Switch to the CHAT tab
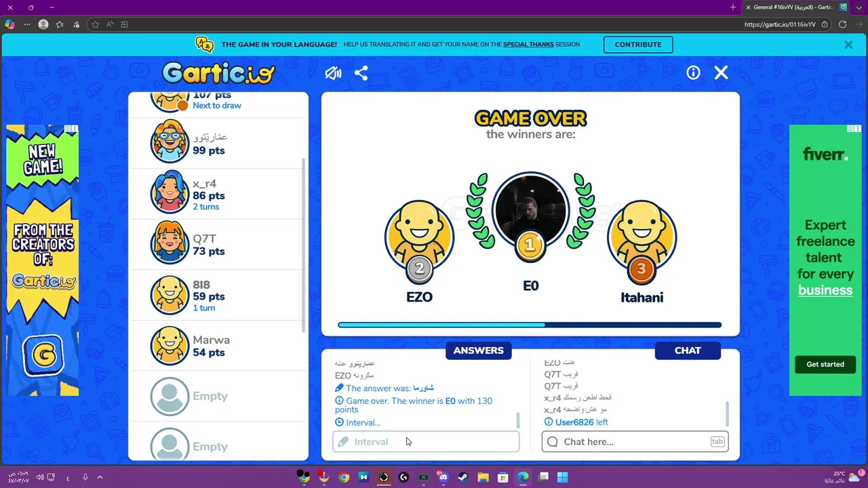Screen dimensions: 868x488 tap(688, 350)
